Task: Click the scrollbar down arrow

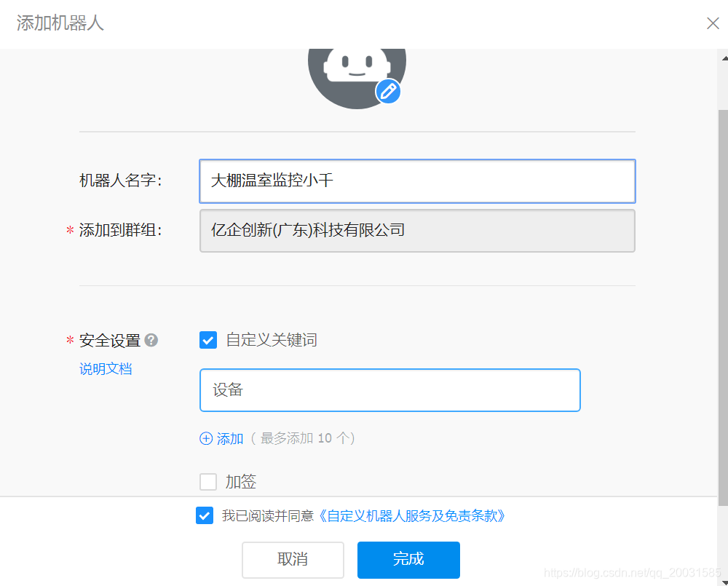Action: click(724, 582)
